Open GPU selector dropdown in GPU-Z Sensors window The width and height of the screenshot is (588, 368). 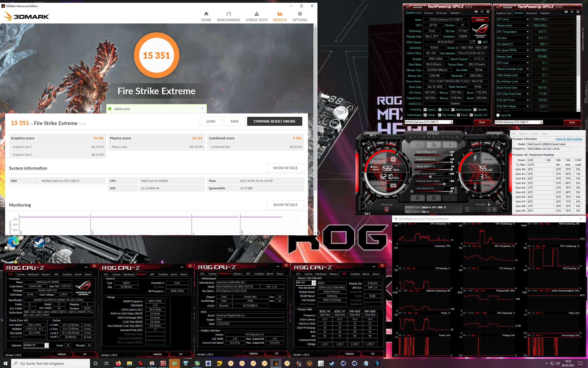[541, 122]
